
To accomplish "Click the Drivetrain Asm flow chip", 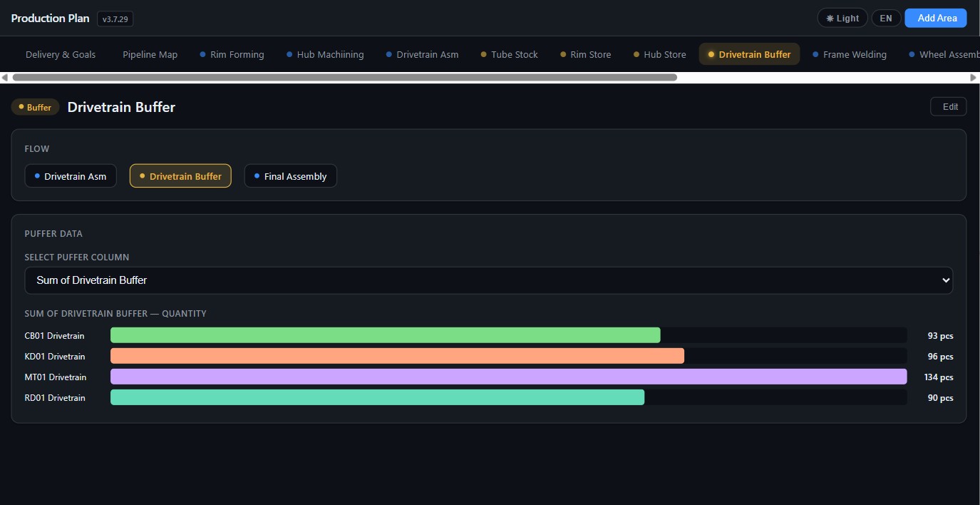I will coord(71,176).
